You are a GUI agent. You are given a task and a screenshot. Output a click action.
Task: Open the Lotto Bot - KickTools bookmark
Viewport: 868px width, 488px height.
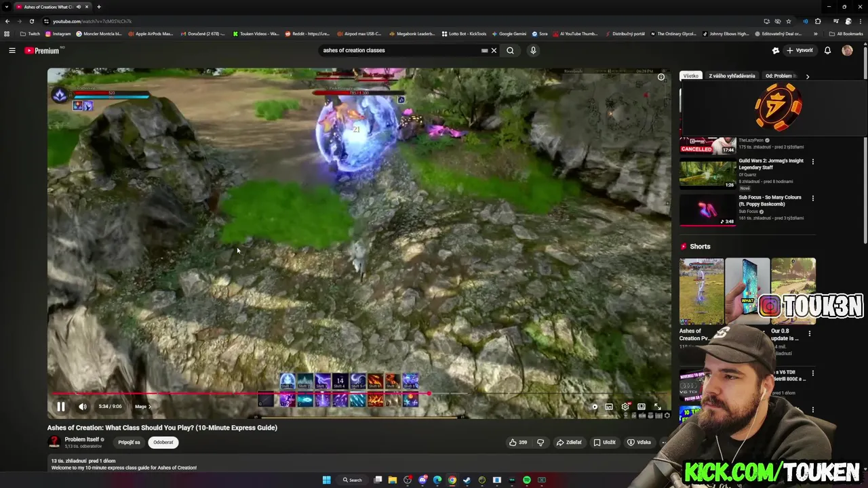click(464, 34)
